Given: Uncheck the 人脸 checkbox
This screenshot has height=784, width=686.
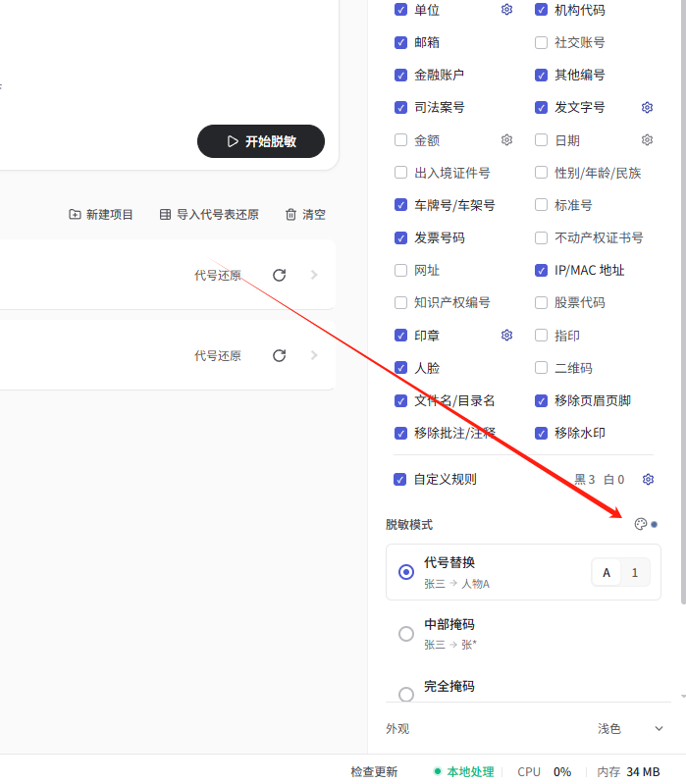Looking at the screenshot, I should 400,368.
